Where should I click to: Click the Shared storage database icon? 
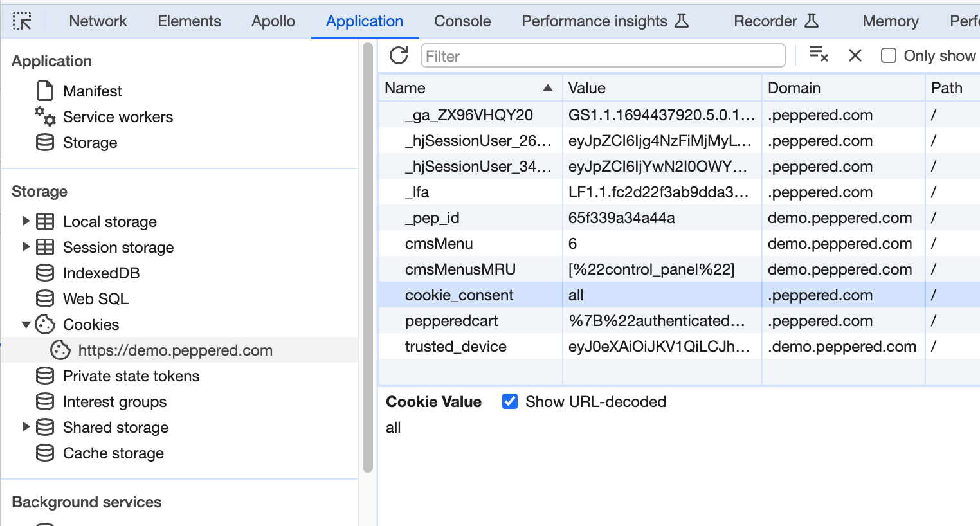tap(45, 427)
